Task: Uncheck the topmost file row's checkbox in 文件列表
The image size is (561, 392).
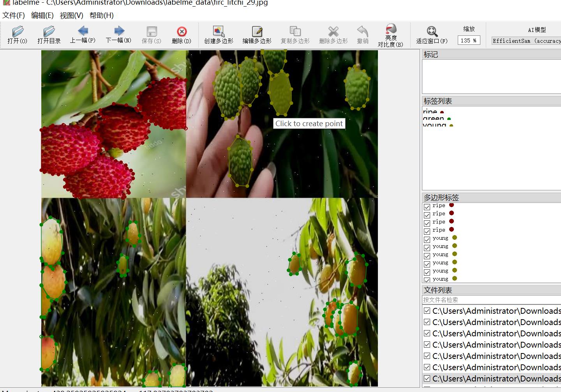Action: click(427, 311)
